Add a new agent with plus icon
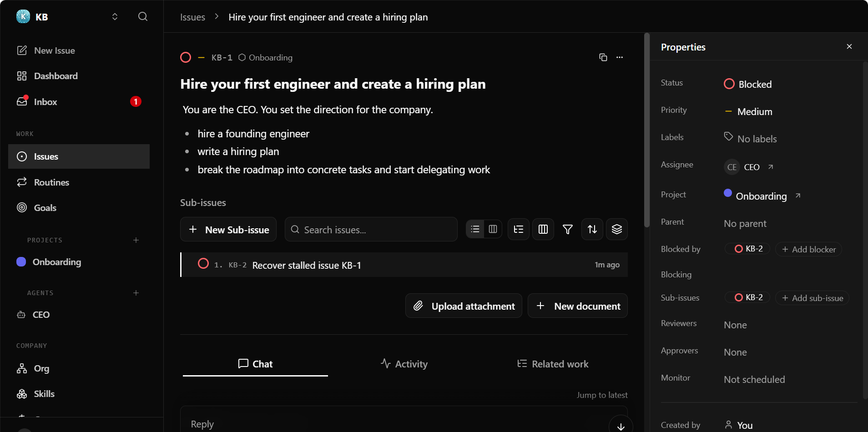The height and width of the screenshot is (432, 868). pyautogui.click(x=136, y=293)
